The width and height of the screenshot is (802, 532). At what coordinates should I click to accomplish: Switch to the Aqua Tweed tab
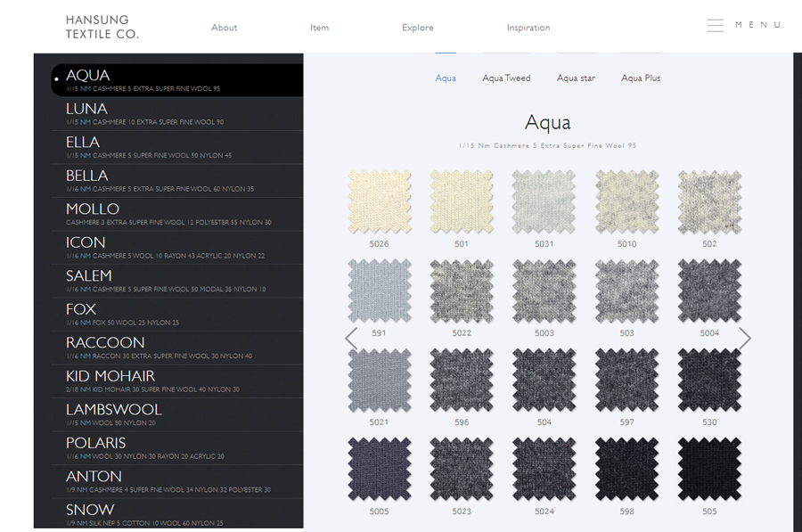(506, 78)
